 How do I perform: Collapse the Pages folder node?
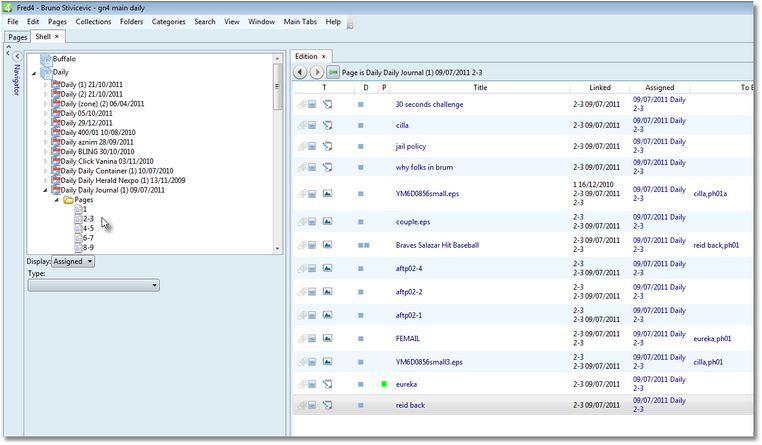[x=57, y=200]
